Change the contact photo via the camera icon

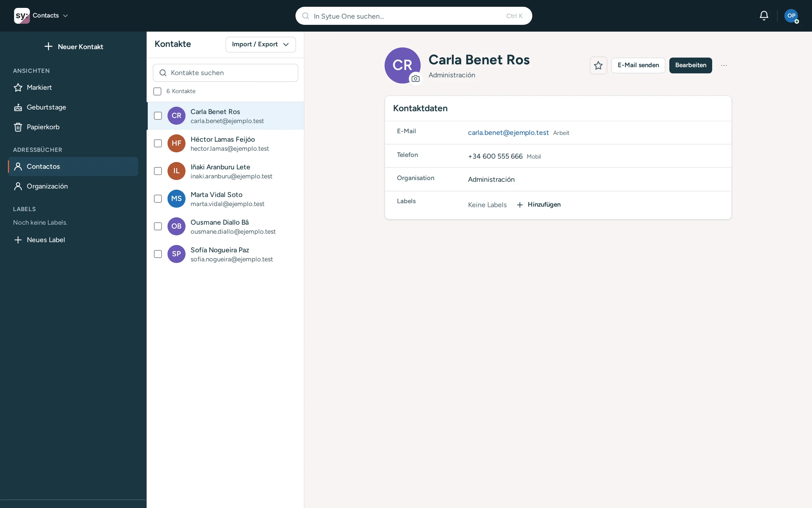[x=415, y=79]
